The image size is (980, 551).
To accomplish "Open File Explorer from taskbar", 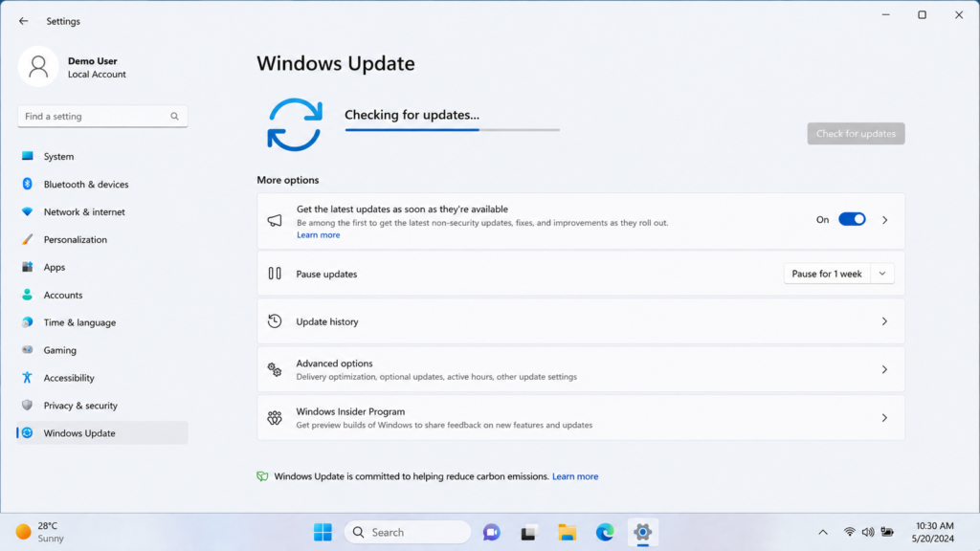I will click(567, 532).
